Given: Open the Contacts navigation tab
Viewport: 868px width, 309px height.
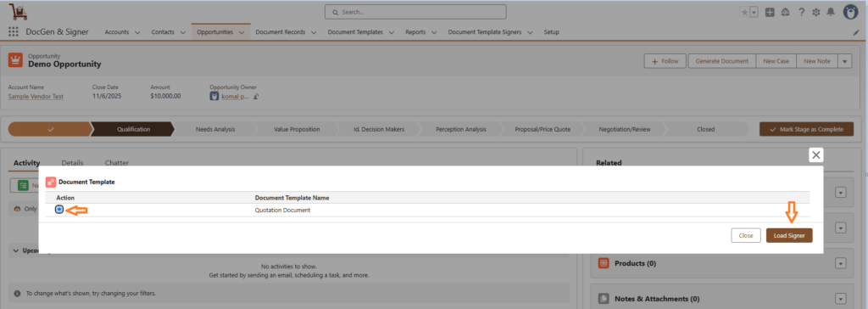Looking at the screenshot, I should 163,32.
